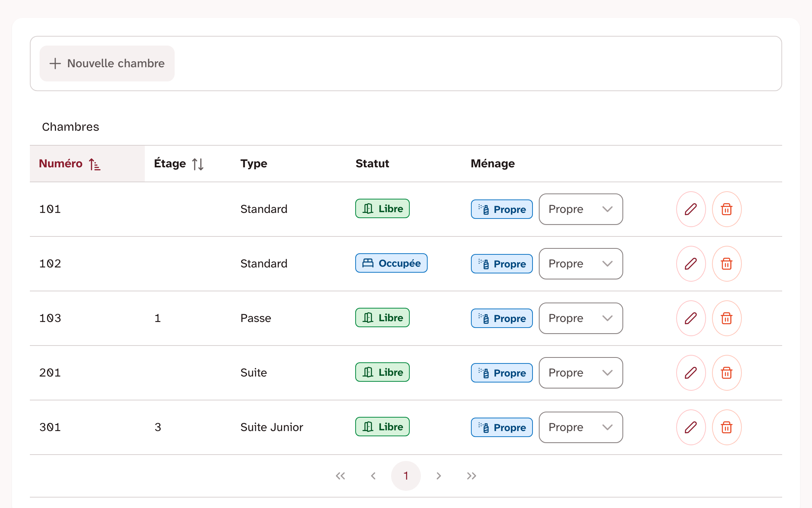Sort rooms by the Numéro column
The image size is (812, 508).
click(x=87, y=164)
